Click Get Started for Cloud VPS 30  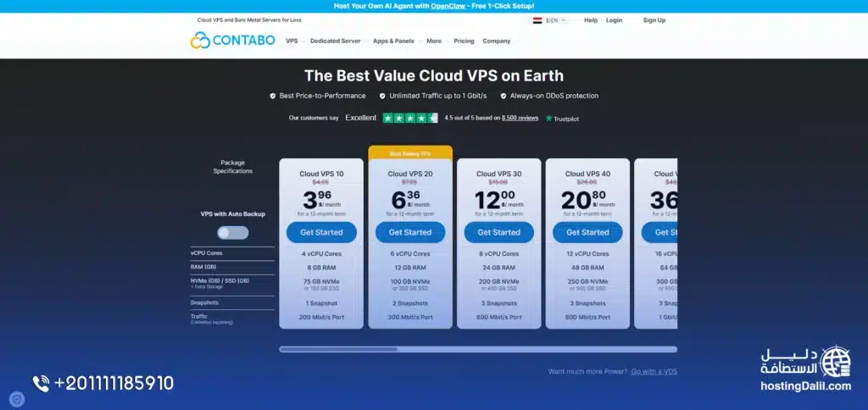tap(498, 232)
